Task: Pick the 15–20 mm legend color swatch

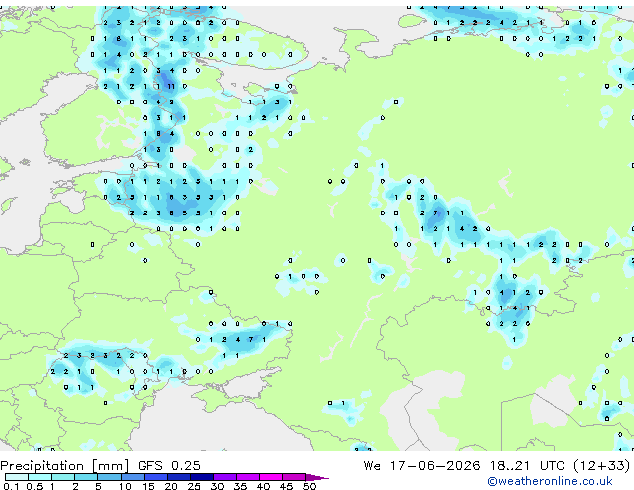Action: pyautogui.click(x=155, y=477)
